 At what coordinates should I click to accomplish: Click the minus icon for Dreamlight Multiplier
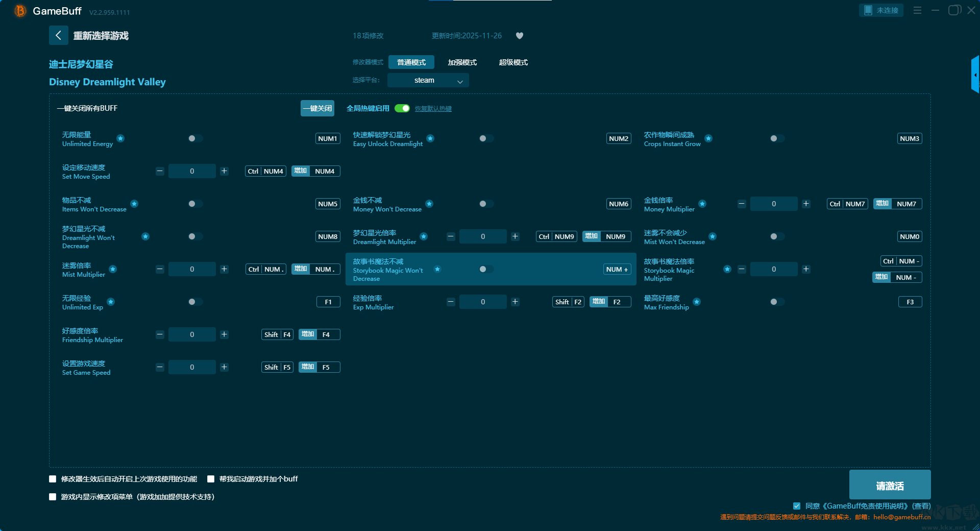[x=451, y=236]
